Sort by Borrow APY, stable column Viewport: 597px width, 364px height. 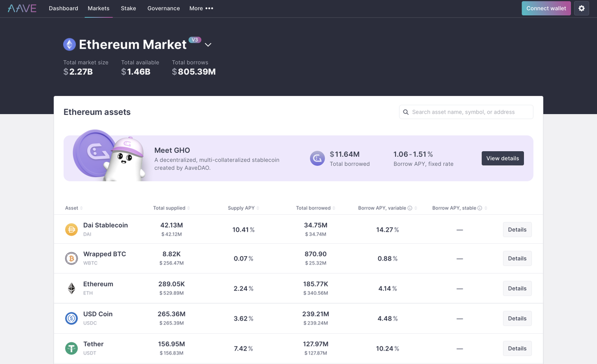(460, 208)
